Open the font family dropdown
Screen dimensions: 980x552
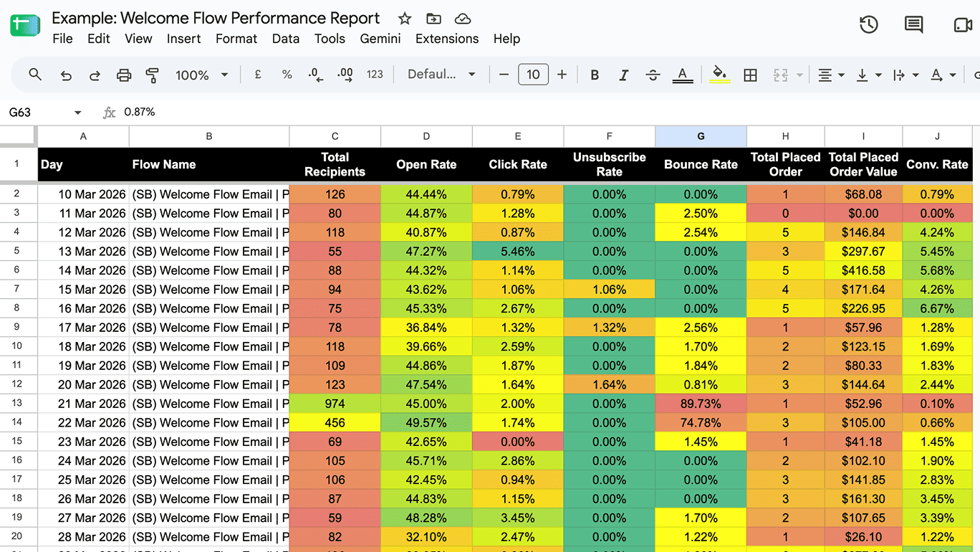coord(441,75)
